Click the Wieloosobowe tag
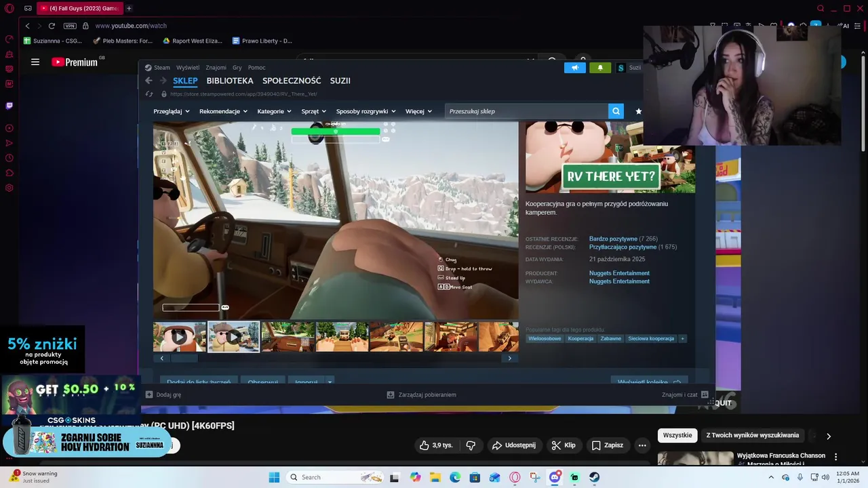Image resolution: width=868 pixels, height=488 pixels. [x=545, y=338]
